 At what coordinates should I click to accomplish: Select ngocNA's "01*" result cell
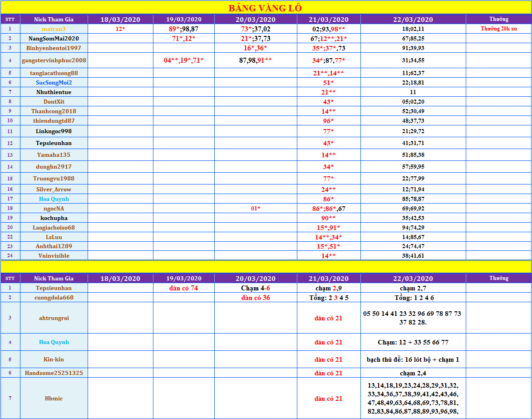[x=256, y=208]
